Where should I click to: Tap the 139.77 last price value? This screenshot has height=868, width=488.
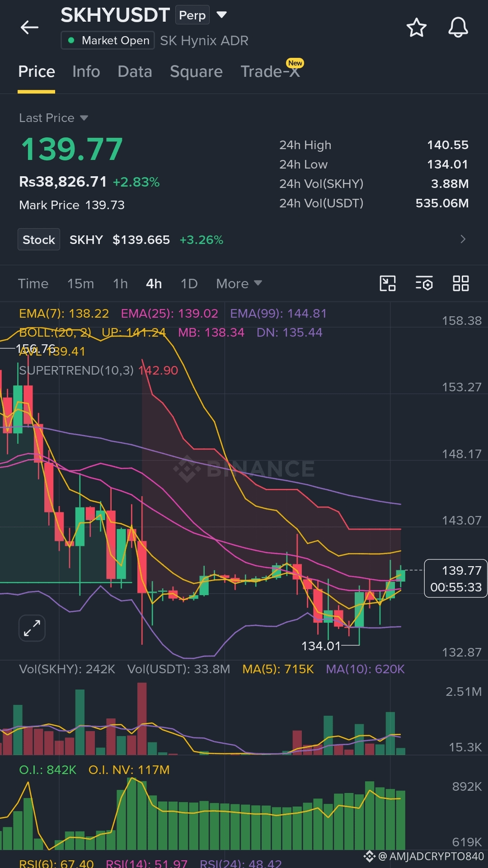(72, 150)
